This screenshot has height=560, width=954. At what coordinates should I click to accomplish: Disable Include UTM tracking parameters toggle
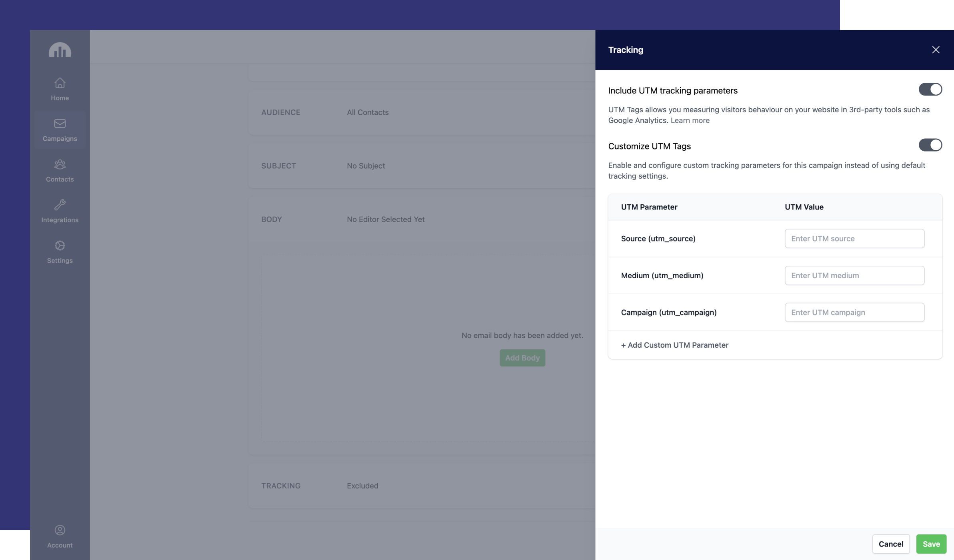click(930, 90)
